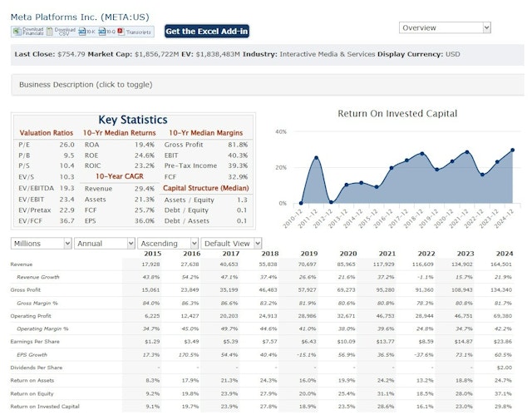Image resolution: width=532 pixels, height=420 pixels.
Task: Click the 2024 Revenue value 164,501
Action: (x=500, y=264)
